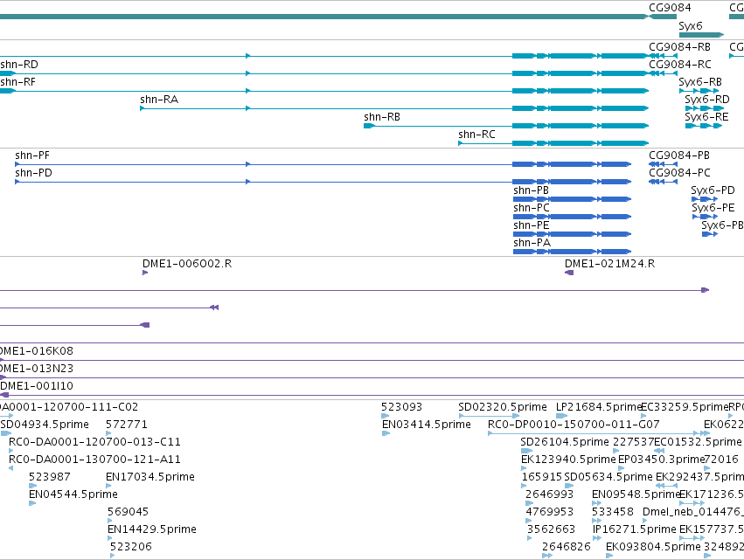744x560 pixels.
Task: Click the EN09548.5prime EST label
Action: [636, 495]
